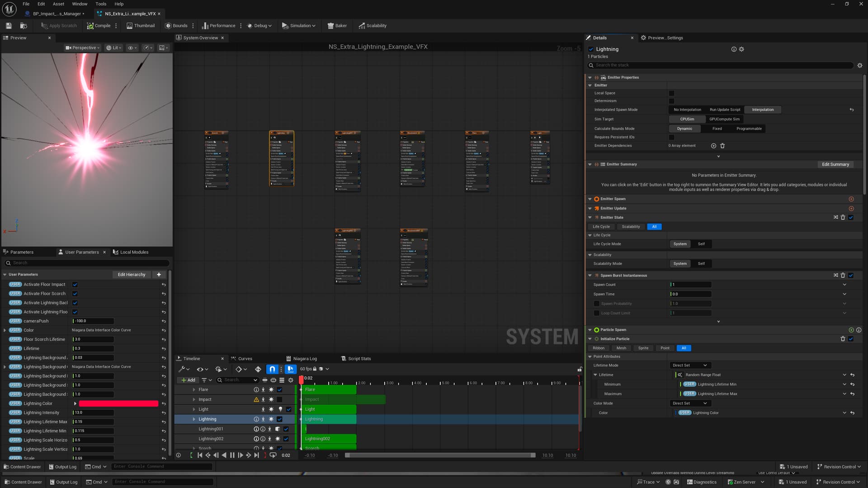Add emitter dependency array element
Image resolution: width=868 pixels, height=488 pixels.
[713, 145]
